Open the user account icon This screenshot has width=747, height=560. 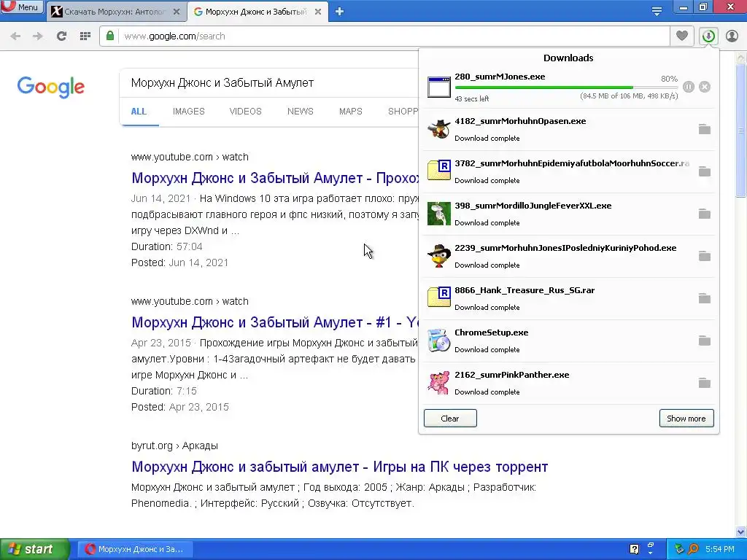click(x=732, y=36)
